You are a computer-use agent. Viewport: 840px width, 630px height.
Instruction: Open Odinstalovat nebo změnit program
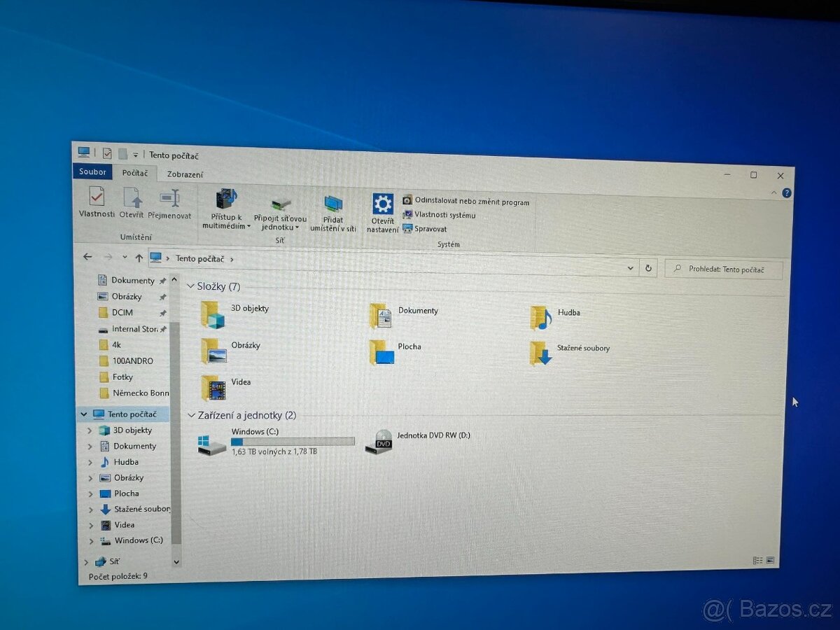466,200
